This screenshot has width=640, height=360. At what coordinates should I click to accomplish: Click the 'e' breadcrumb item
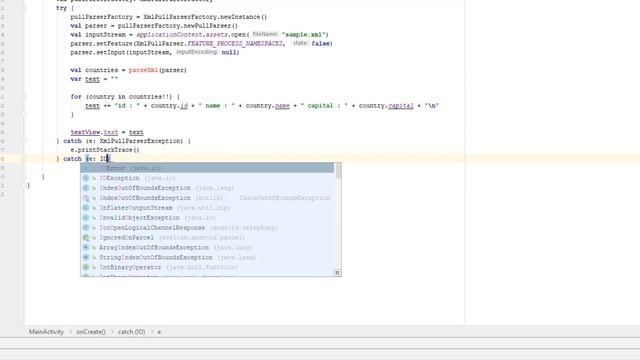[x=159, y=332]
